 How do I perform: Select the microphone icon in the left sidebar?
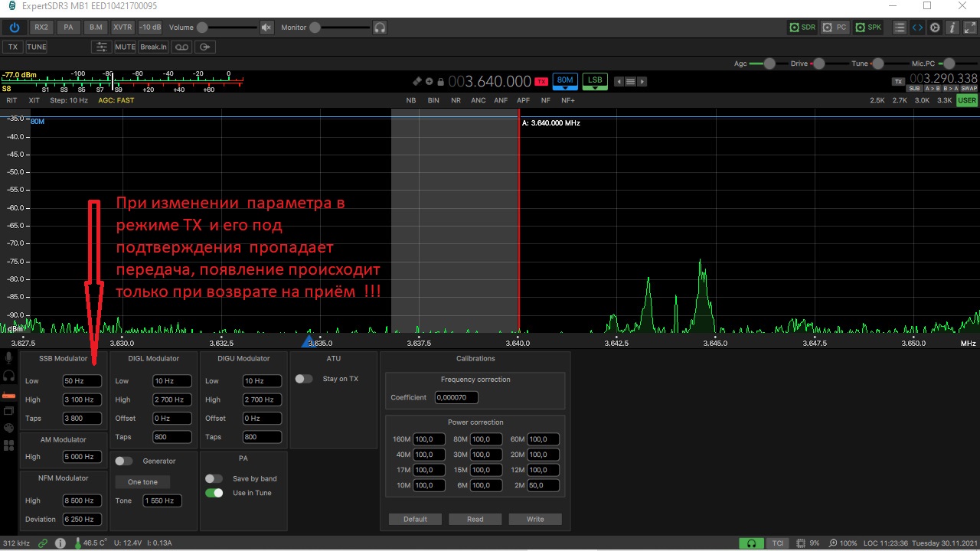pos(8,358)
